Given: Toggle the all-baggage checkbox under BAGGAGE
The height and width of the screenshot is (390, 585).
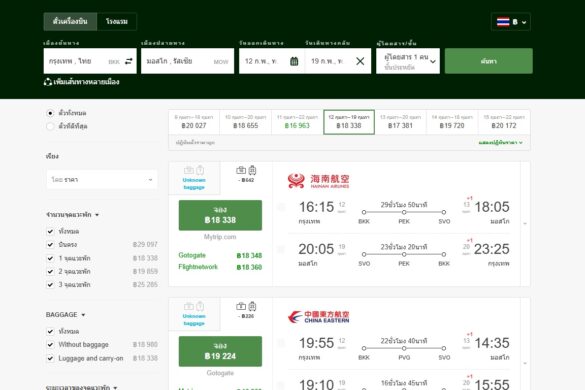Looking at the screenshot, I should pyautogui.click(x=50, y=331).
